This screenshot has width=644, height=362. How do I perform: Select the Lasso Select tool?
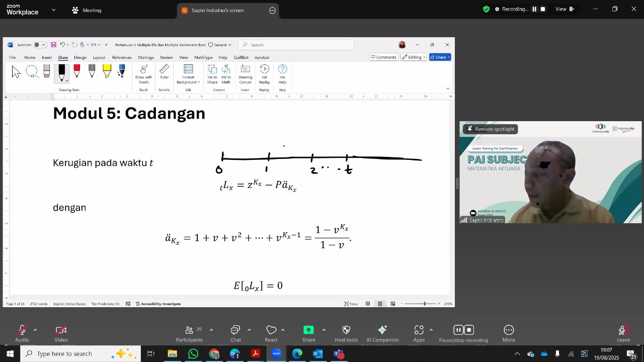pyautogui.click(x=32, y=72)
